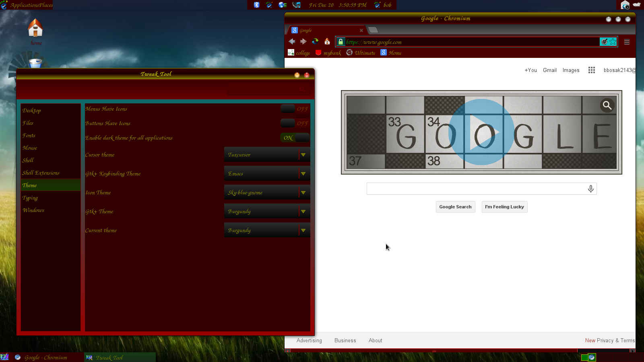Open the Home bookmark
This screenshot has height=362, width=644.
pos(391,53)
